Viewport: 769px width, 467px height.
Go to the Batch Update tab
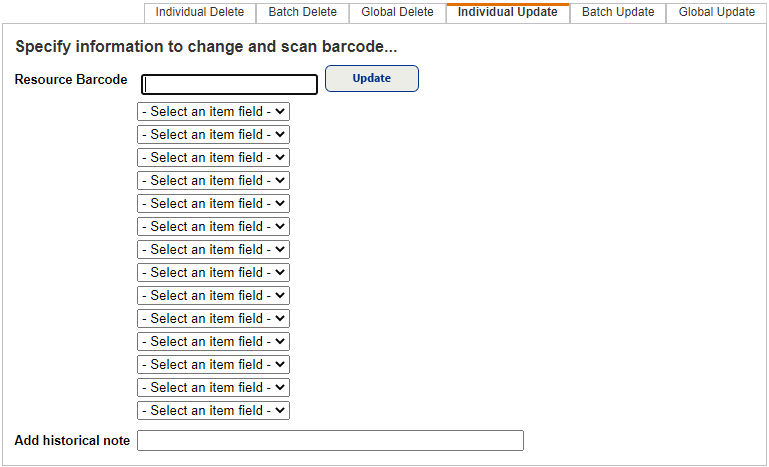tap(618, 12)
